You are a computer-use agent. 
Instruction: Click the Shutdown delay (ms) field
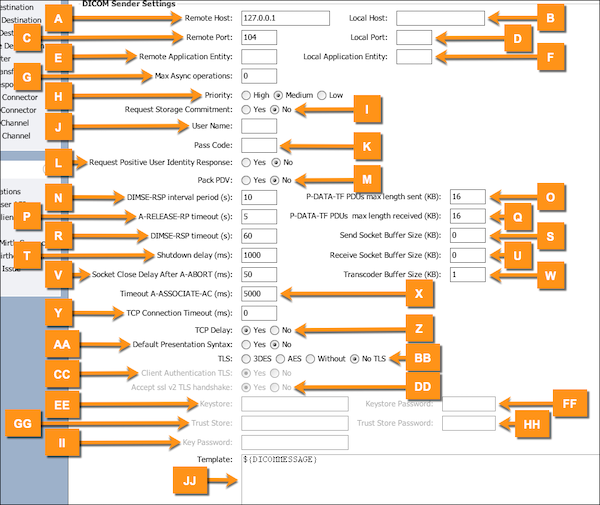258,255
